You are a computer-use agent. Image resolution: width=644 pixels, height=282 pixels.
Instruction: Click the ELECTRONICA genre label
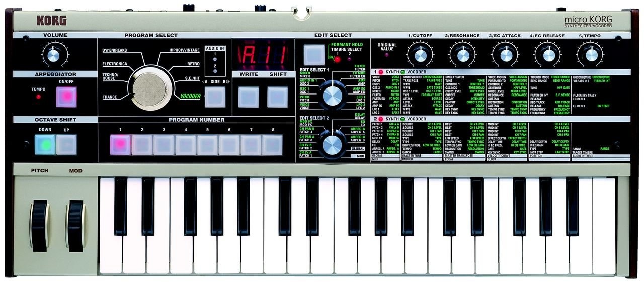point(114,64)
